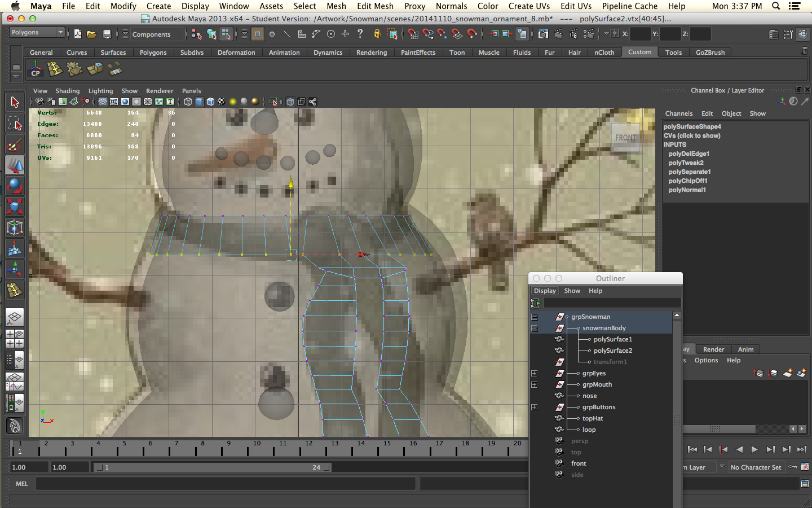Toggle use all lights yellow sphere

(x=233, y=102)
